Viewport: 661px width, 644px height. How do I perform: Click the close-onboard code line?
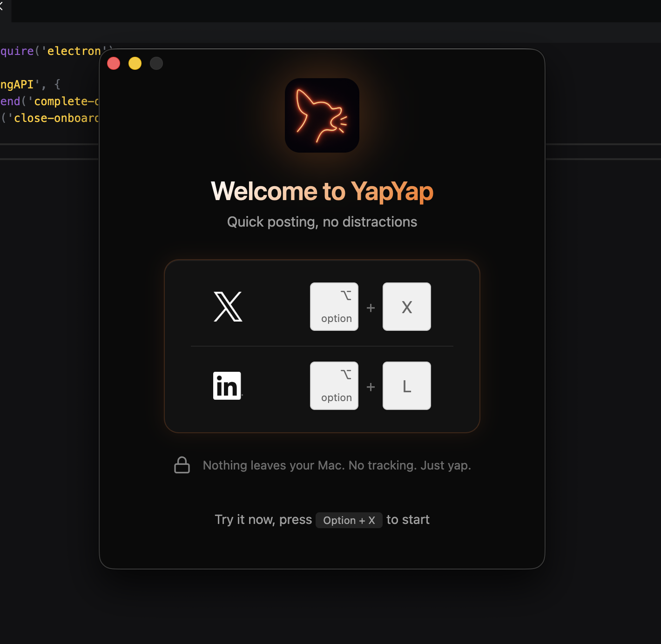49,118
